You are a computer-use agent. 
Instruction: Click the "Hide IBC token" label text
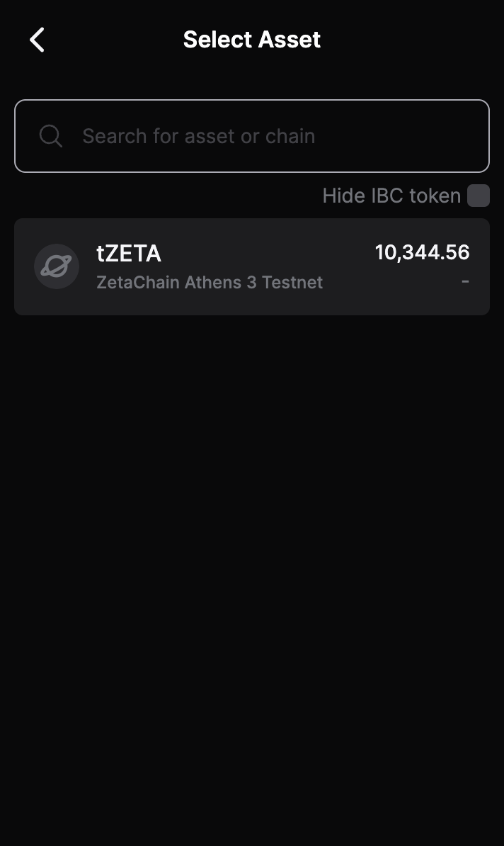click(391, 196)
